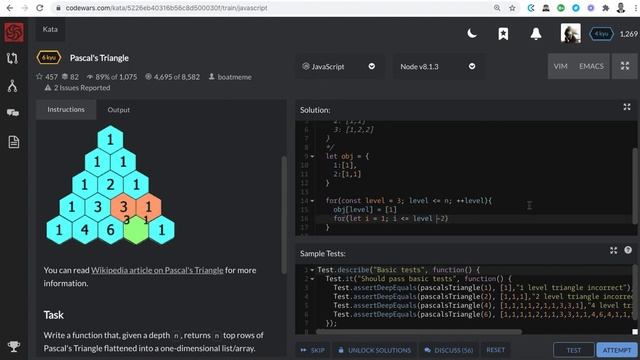Reload the page in browser

tap(40, 8)
